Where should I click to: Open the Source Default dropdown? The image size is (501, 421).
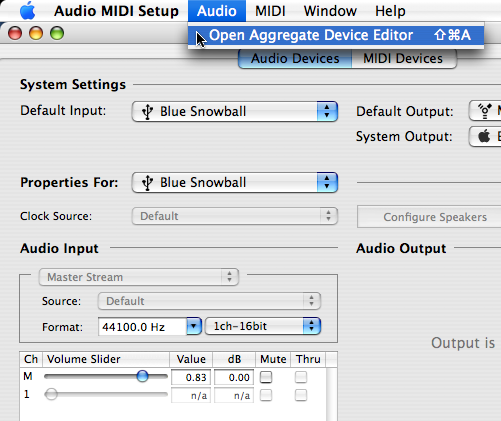(209, 301)
